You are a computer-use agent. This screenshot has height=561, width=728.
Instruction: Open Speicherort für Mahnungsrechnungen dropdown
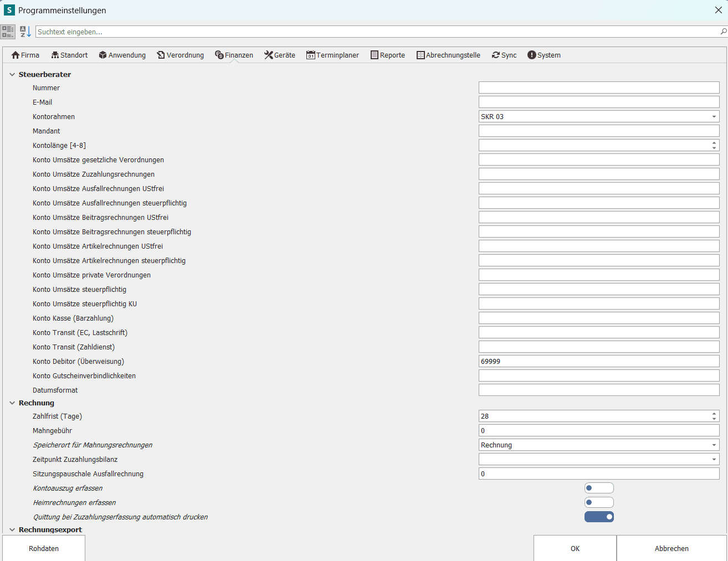click(714, 445)
